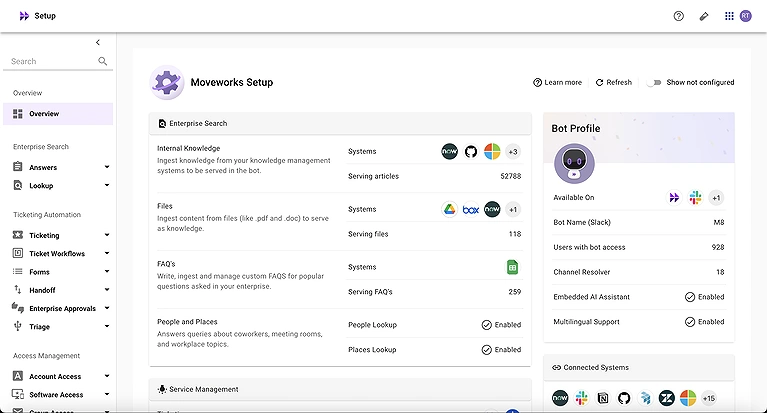Click the GitHub icon in Connected Systems
Screen dimensions: 767x413
pyautogui.click(x=624, y=398)
